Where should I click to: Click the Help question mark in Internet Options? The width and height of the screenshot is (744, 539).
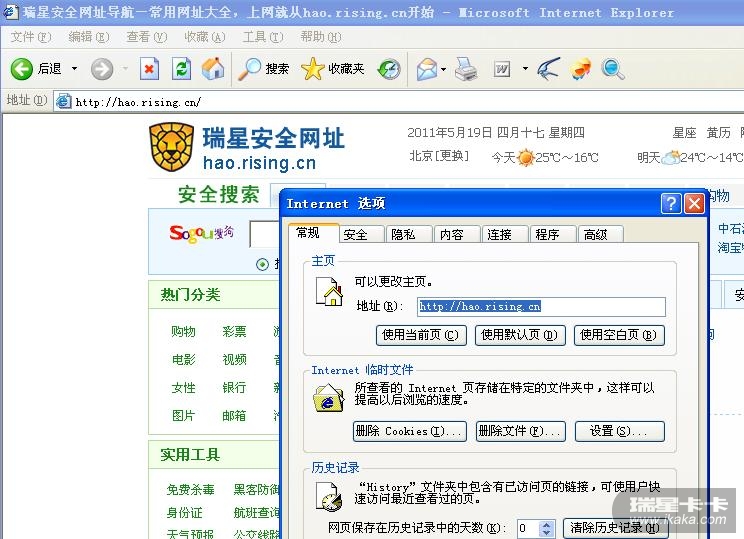(671, 204)
